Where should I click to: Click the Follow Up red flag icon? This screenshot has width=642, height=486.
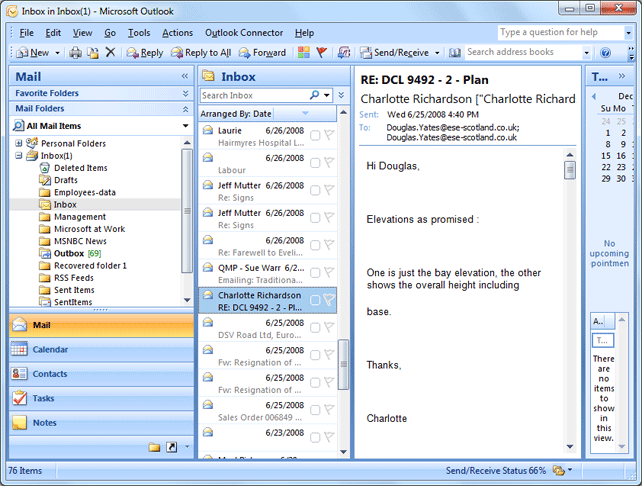[322, 52]
